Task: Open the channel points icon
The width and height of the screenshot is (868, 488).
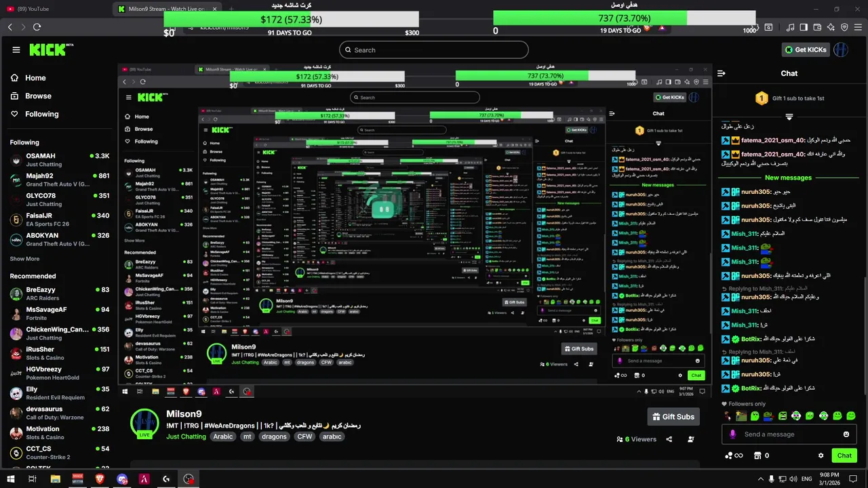Action: click(732, 455)
